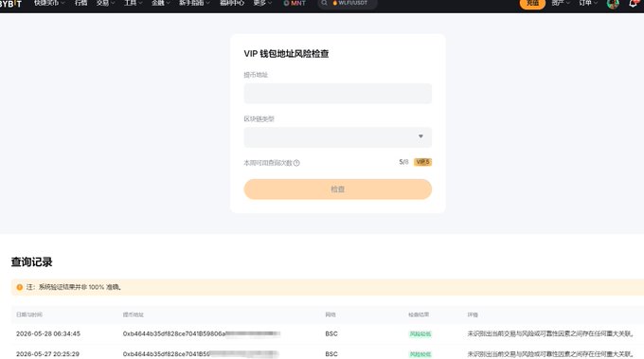Open the user avatar menu

[613, 4]
